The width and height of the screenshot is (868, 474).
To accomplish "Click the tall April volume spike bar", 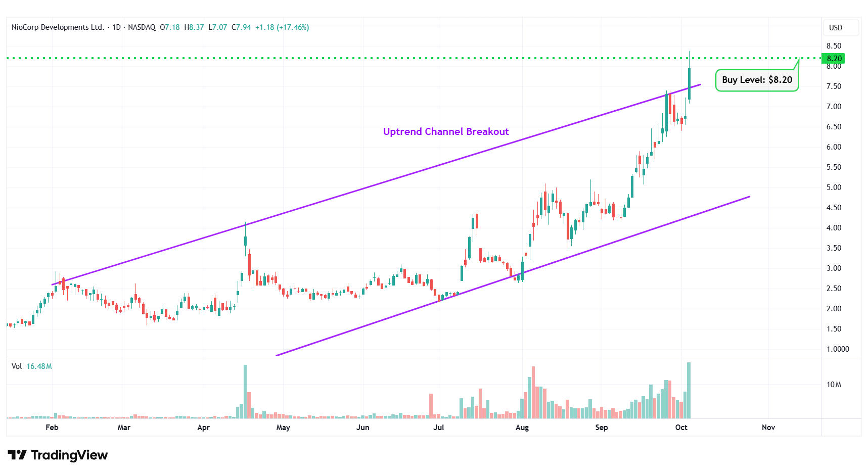I will [x=245, y=392].
